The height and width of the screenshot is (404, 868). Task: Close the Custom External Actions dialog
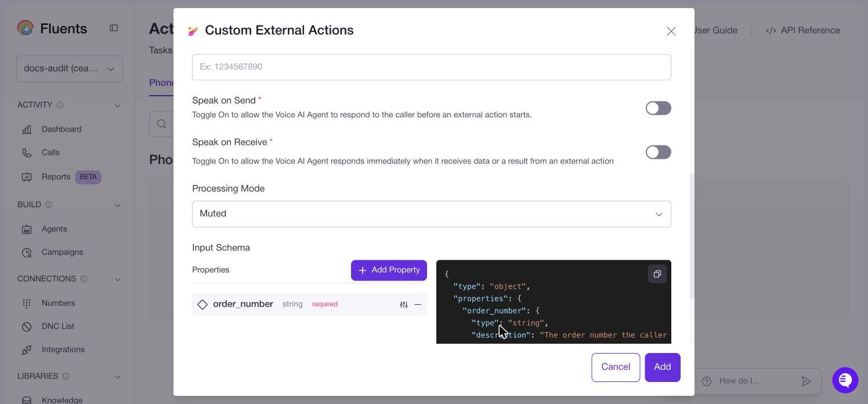pos(671,31)
